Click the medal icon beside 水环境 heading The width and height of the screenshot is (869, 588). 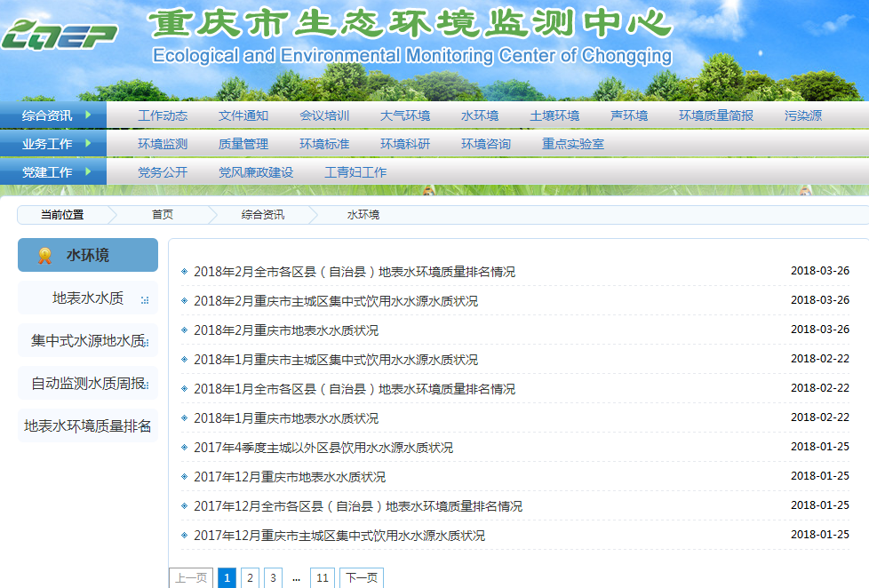coord(45,256)
